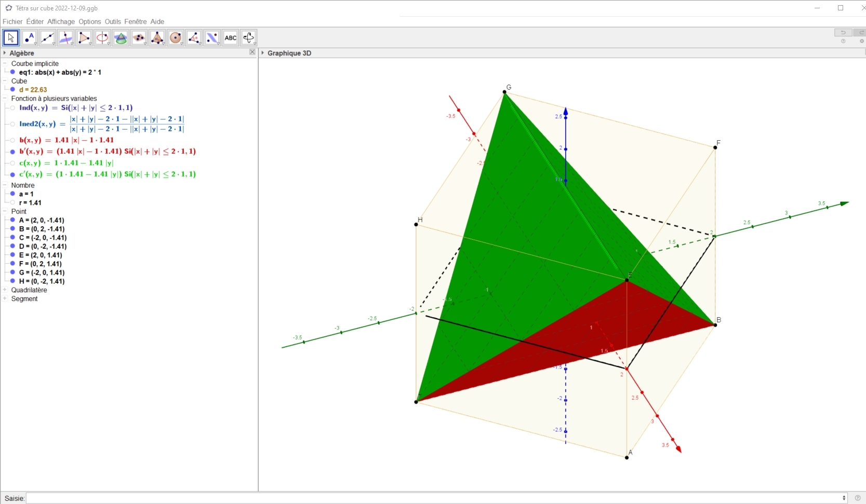Select the row B = (0, 2, -1.41)

pyautogui.click(x=42, y=229)
